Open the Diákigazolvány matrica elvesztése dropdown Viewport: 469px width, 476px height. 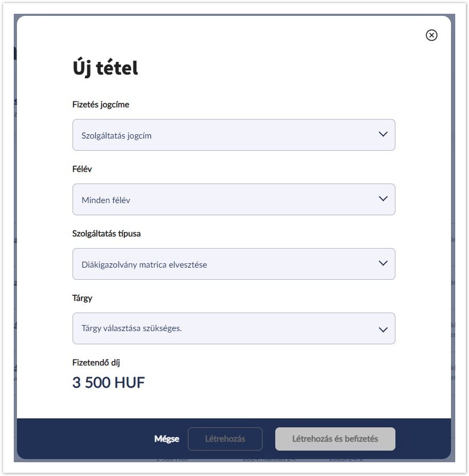coord(233,264)
